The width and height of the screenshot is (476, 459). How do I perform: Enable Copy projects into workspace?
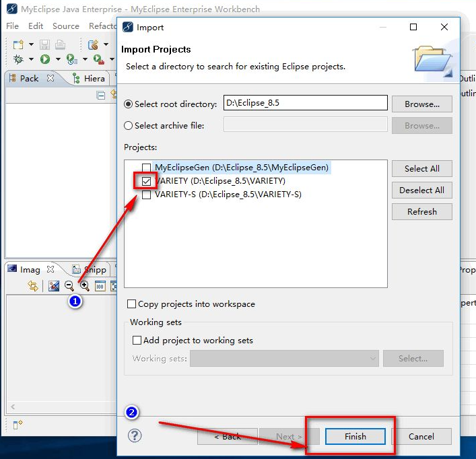pos(132,304)
